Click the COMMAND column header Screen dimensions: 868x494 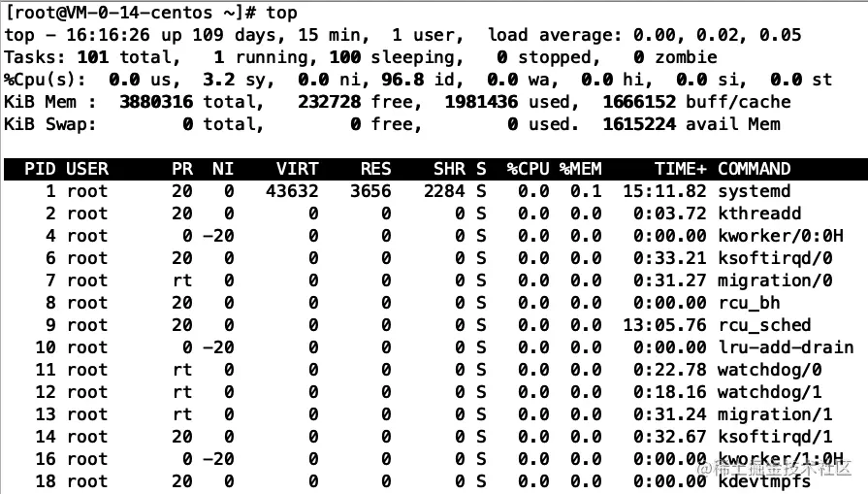[x=754, y=169]
